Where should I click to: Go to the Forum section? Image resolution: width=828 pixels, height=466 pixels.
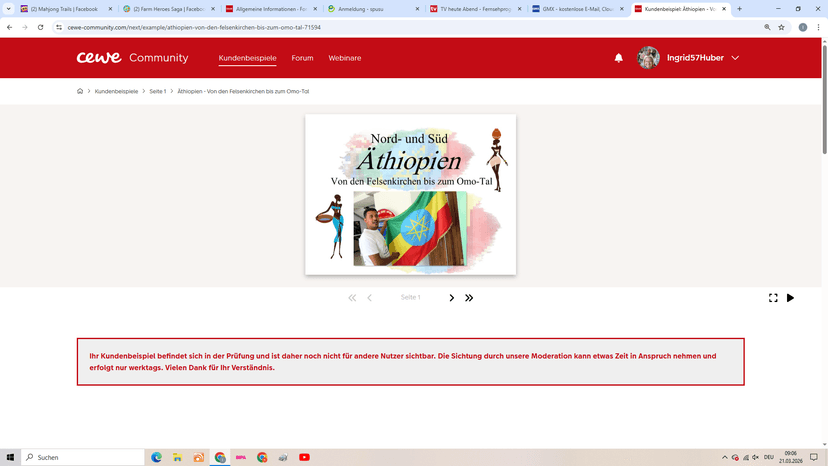[x=302, y=58]
